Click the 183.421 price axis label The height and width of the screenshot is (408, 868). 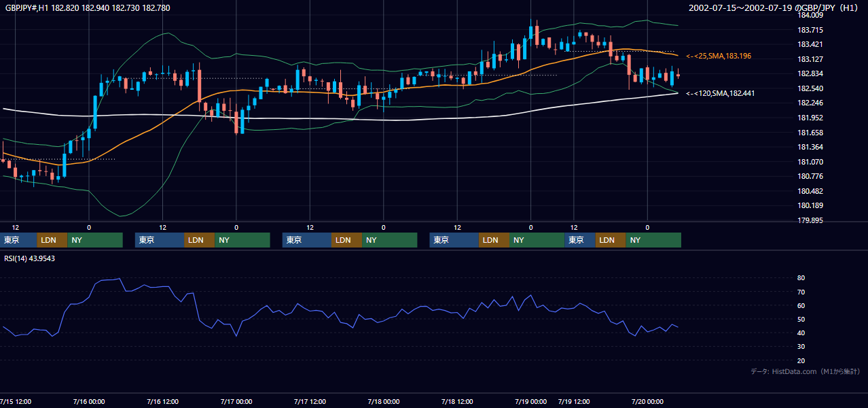click(x=810, y=44)
